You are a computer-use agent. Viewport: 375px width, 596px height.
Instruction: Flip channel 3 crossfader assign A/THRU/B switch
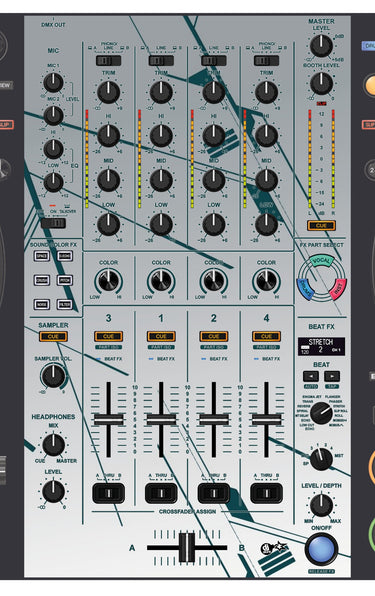[108, 493]
